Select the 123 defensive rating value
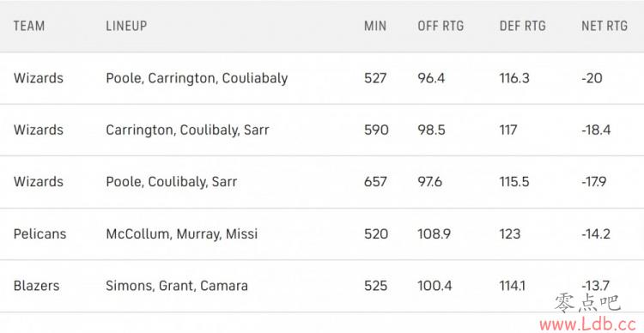The width and height of the screenshot is (644, 333). [x=510, y=234]
